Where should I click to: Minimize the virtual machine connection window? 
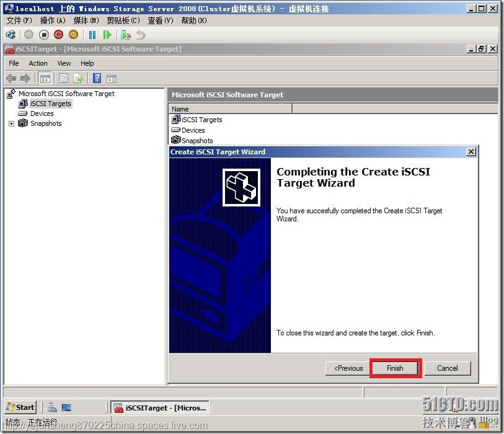[x=471, y=9]
